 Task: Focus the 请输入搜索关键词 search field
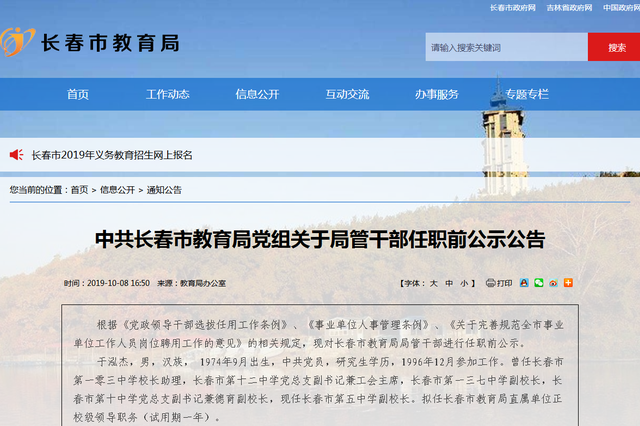(507, 47)
